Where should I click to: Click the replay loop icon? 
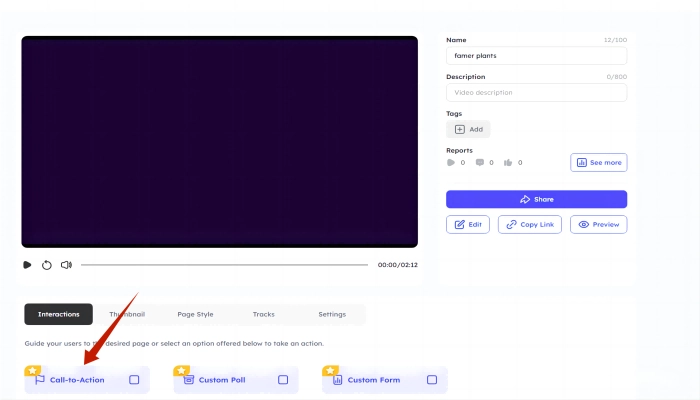[46, 265]
